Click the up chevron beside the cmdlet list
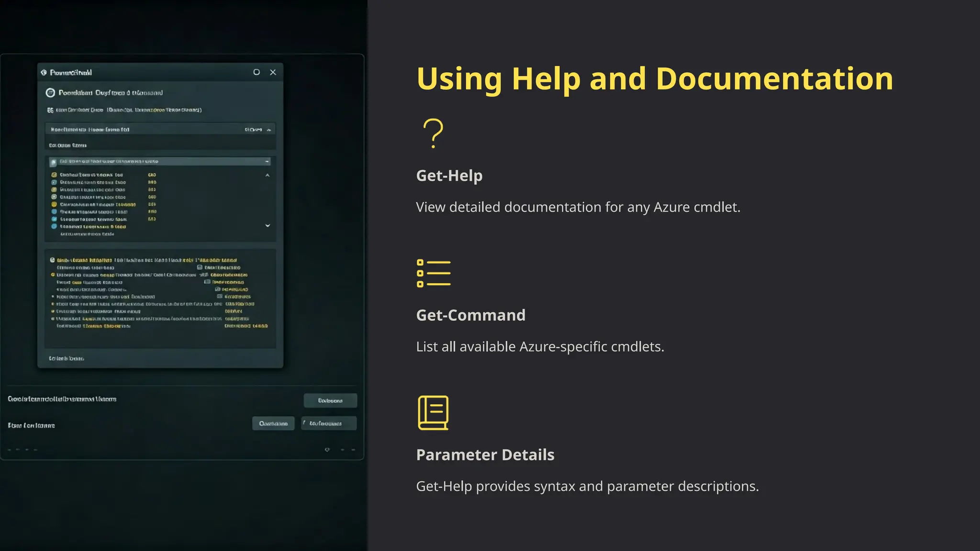This screenshot has width=980, height=551. 267,175
